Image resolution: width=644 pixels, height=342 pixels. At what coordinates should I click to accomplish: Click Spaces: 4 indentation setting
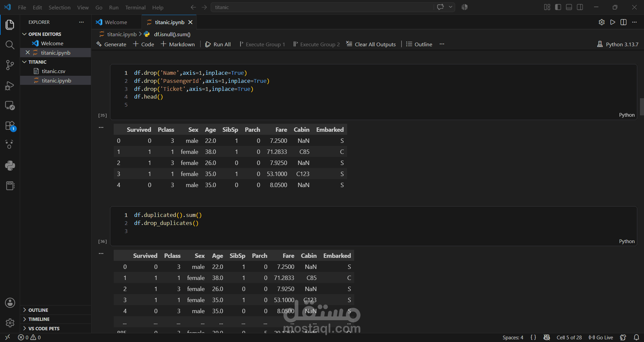click(513, 337)
